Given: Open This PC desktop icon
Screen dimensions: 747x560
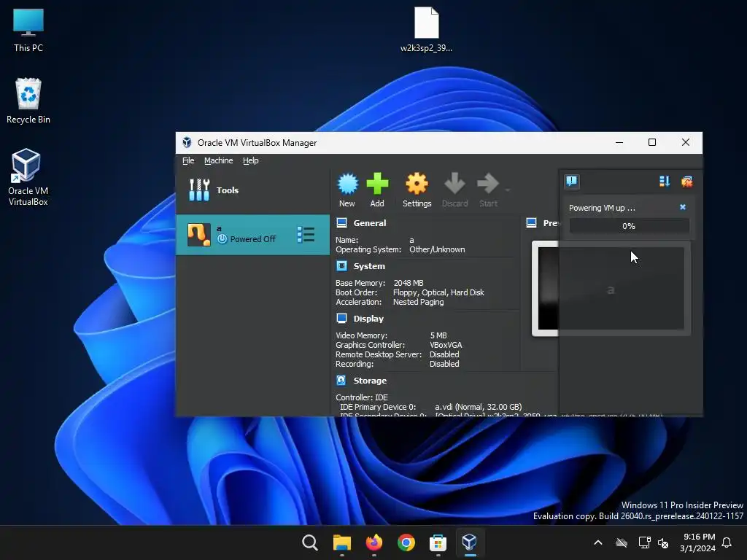Looking at the screenshot, I should pos(28,31).
